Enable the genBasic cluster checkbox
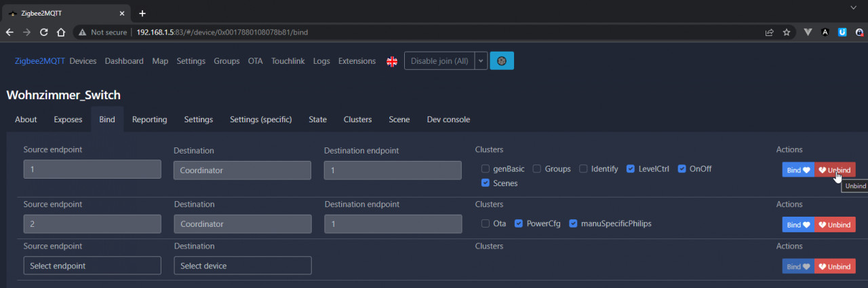This screenshot has height=288, width=868. point(486,169)
